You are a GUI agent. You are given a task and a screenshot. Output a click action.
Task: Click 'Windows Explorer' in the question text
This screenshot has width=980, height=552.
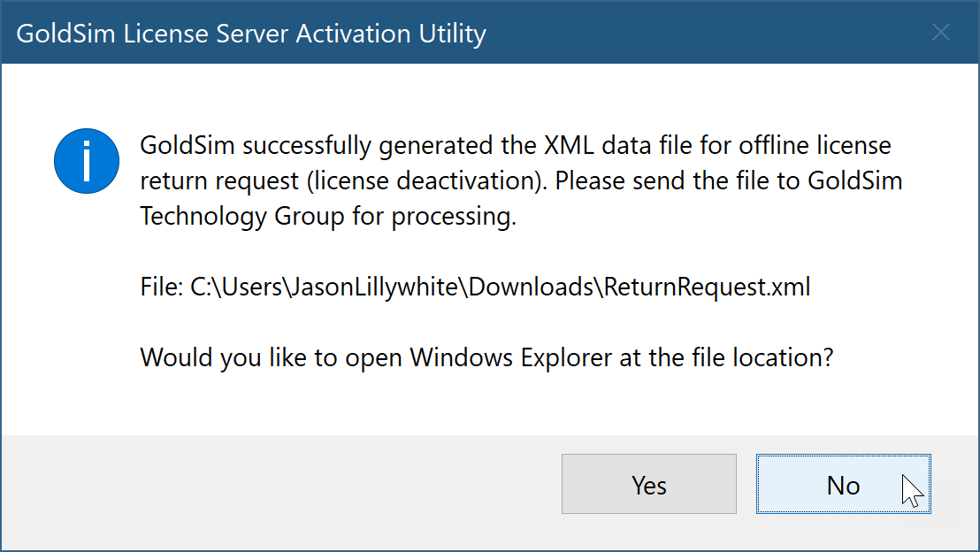[x=510, y=357]
